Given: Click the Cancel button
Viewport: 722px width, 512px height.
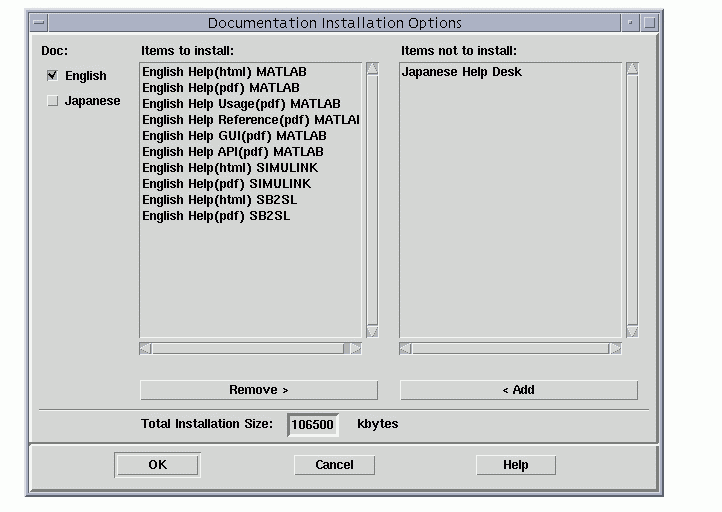Looking at the screenshot, I should (334, 465).
